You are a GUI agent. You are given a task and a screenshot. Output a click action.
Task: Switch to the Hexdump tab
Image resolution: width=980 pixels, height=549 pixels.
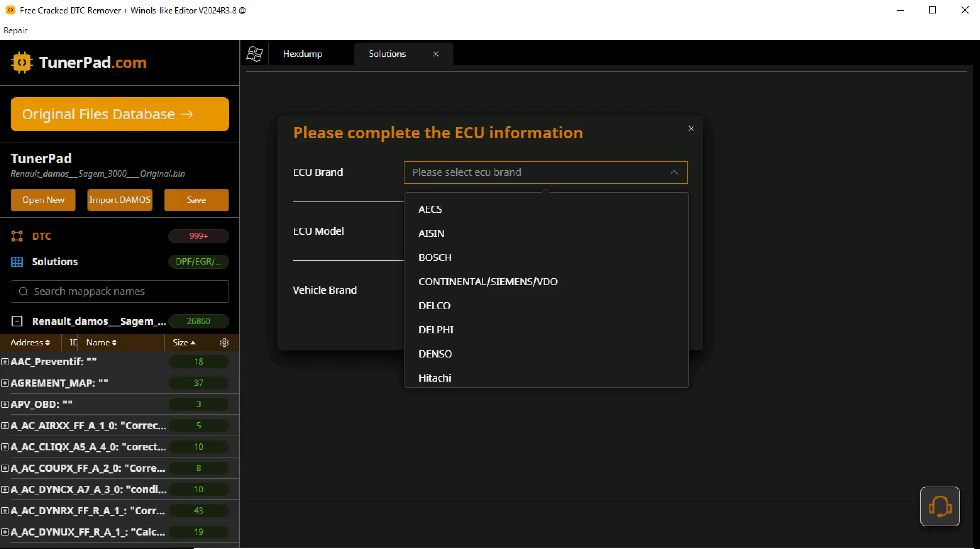coord(302,54)
